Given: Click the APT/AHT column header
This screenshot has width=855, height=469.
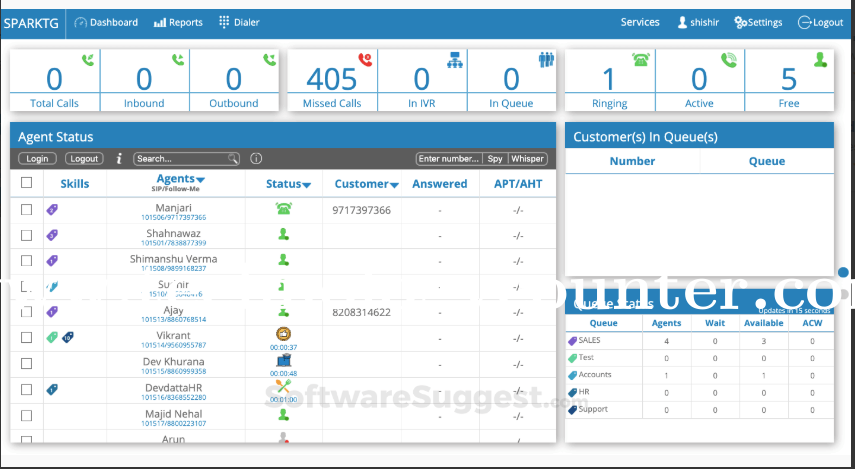Looking at the screenshot, I should (518, 184).
